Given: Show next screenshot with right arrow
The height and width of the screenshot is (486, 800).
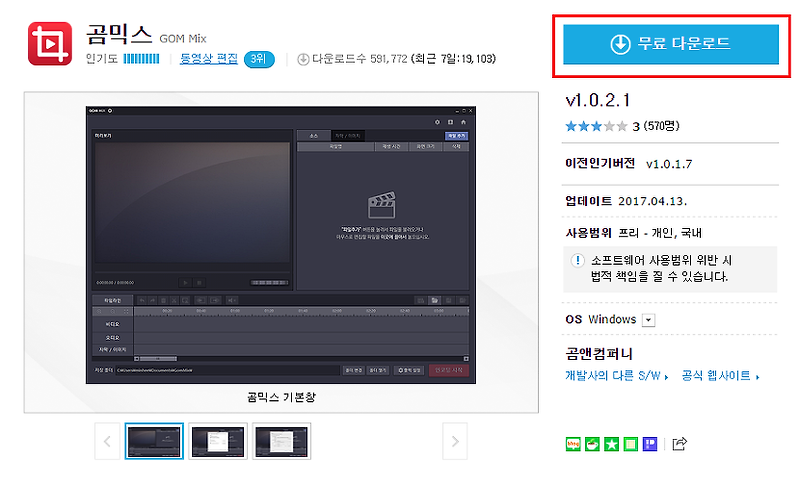Looking at the screenshot, I should [x=455, y=441].
